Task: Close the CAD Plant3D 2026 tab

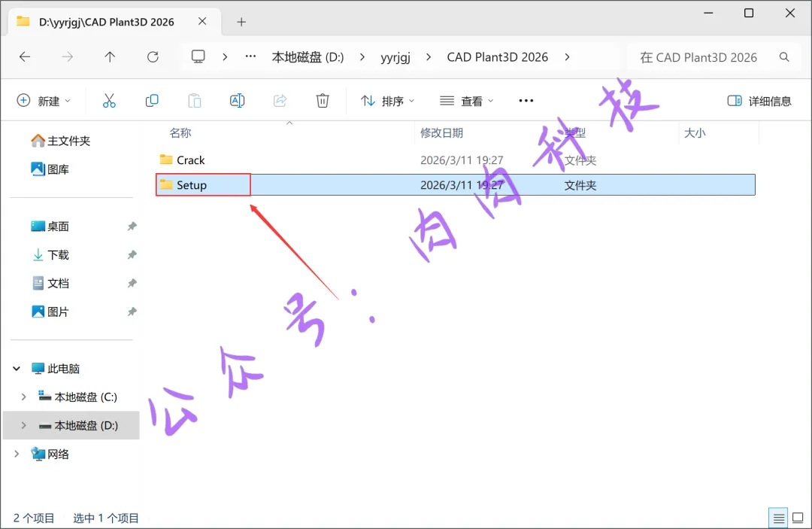Action: click(x=202, y=21)
